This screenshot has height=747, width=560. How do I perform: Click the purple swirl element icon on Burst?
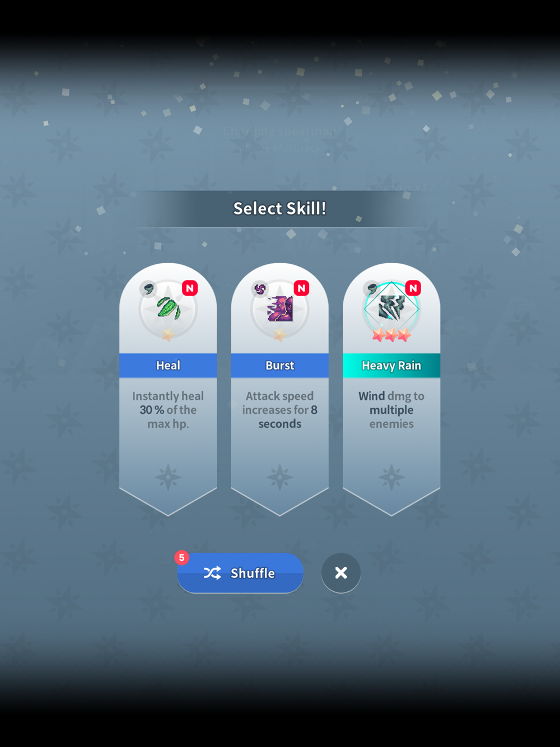pos(260,289)
